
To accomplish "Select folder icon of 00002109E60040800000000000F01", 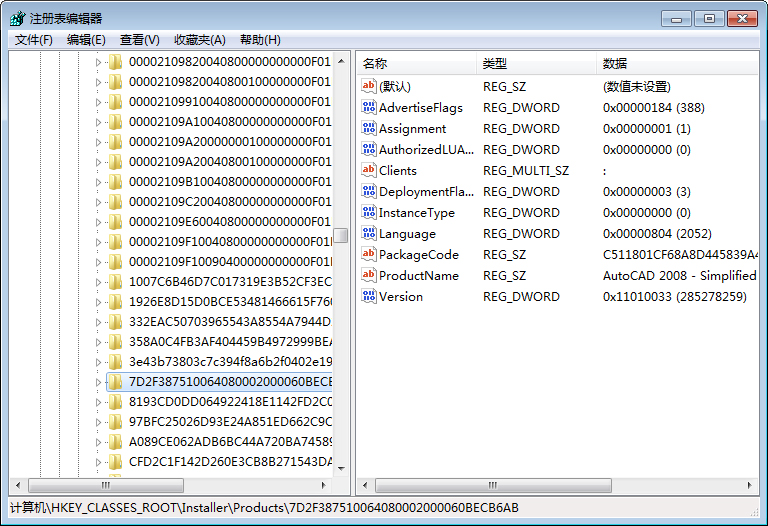I will click(115, 222).
